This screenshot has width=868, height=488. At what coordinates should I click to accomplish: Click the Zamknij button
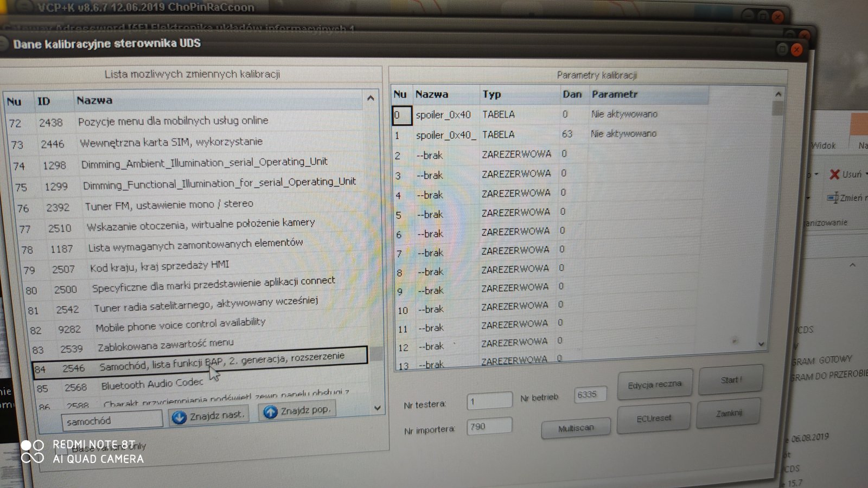coord(729,413)
